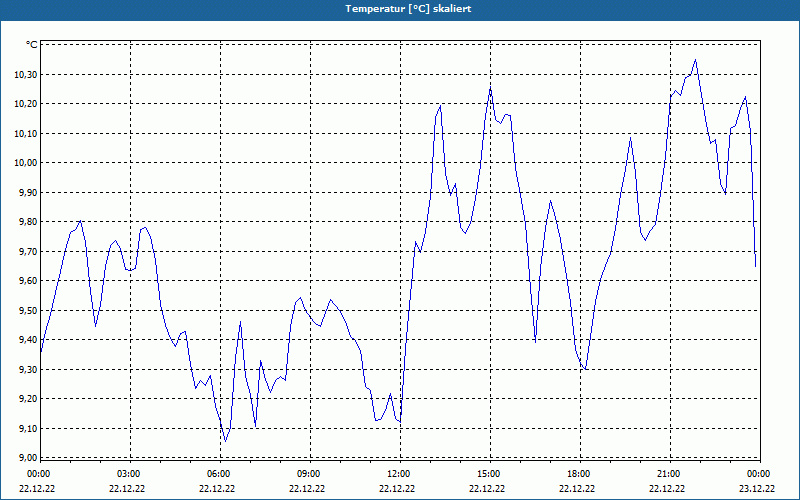The width and height of the screenshot is (800, 500).
Task: Select the 9,70 axis value
Action: [x=28, y=252]
